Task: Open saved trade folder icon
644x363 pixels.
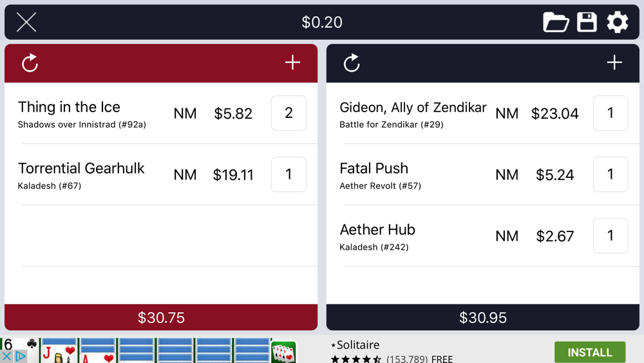Action: click(556, 22)
